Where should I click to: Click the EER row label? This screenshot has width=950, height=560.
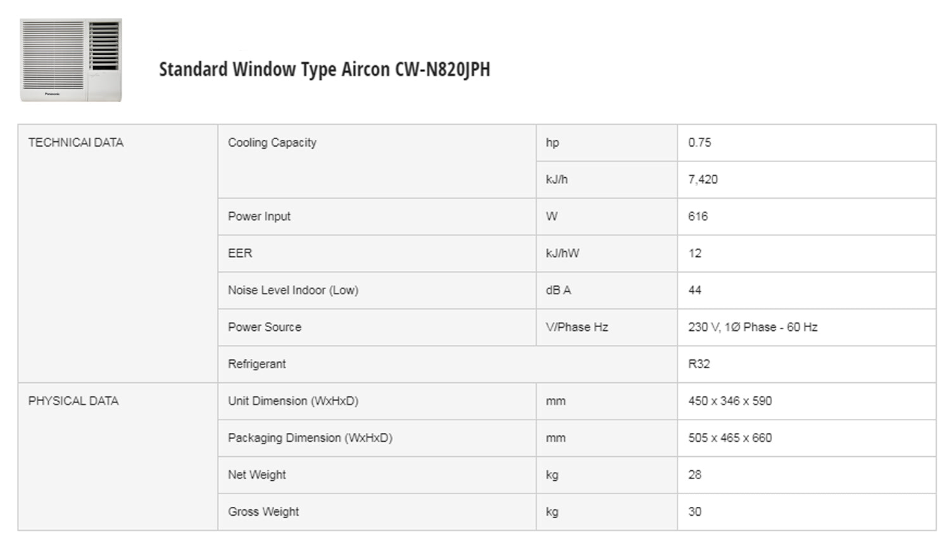point(240,253)
